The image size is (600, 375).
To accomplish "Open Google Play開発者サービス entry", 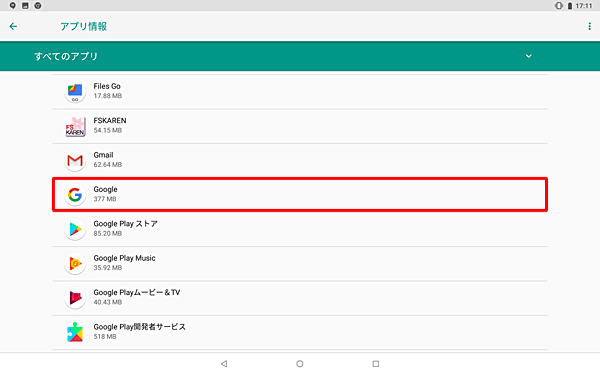I will pyautogui.click(x=300, y=333).
